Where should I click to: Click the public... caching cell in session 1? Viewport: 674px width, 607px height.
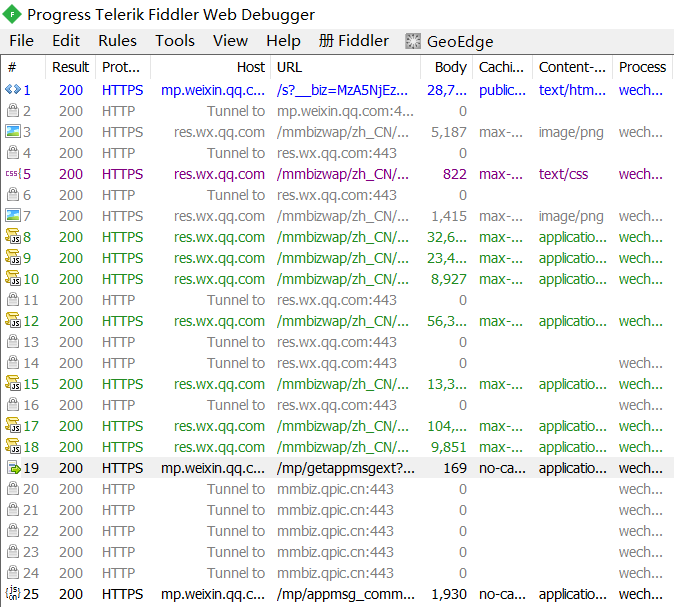pos(502,90)
